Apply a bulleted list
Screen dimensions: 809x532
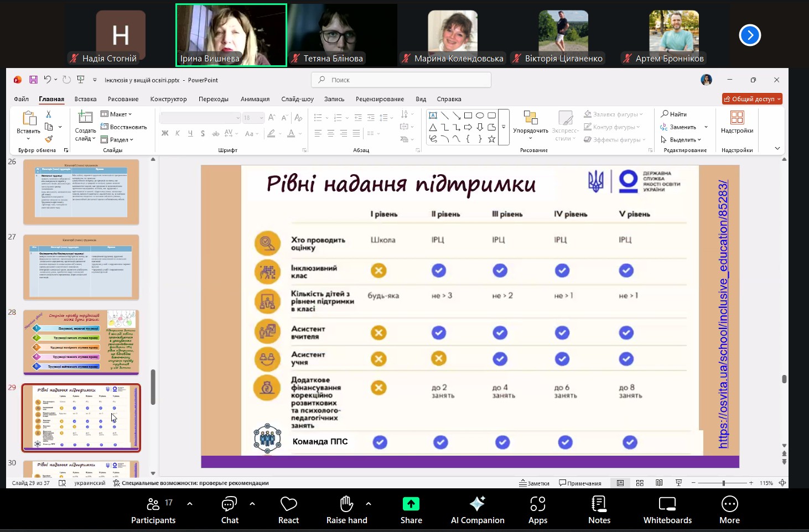click(317, 117)
